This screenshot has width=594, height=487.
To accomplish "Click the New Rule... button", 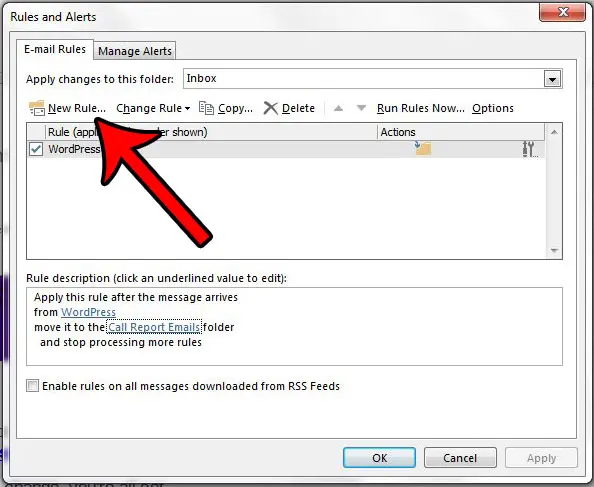I will pyautogui.click(x=67, y=108).
